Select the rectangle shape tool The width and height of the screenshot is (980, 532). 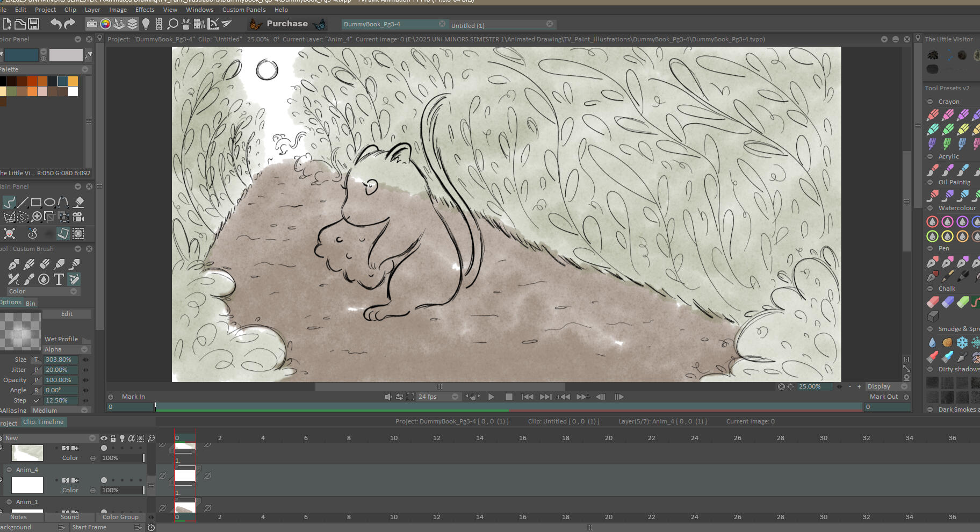(x=36, y=203)
